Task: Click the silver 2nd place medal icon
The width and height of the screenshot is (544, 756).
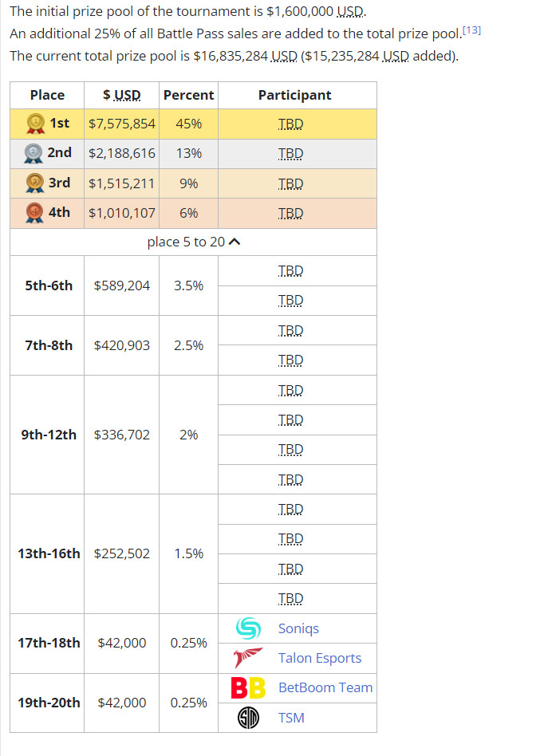Action: pos(34,153)
